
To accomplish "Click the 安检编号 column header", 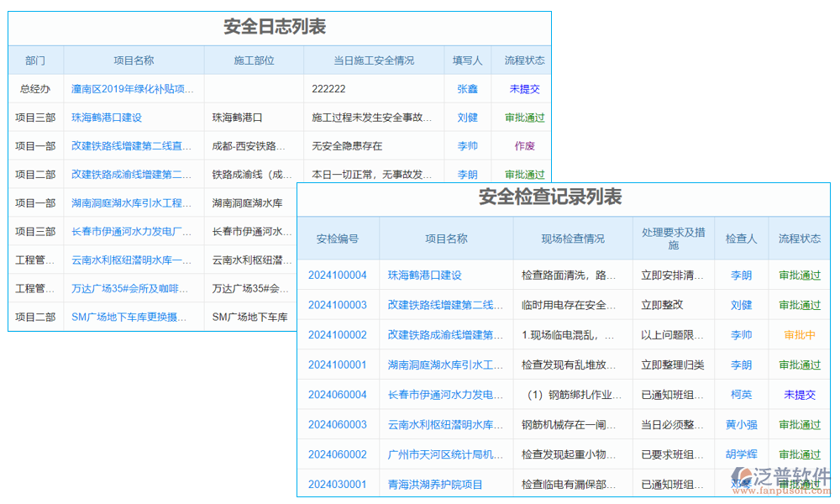I will coord(338,239).
